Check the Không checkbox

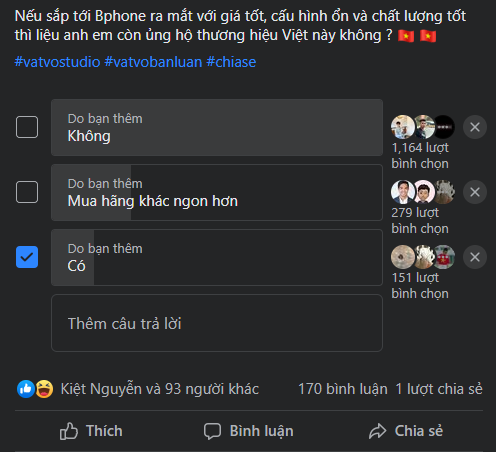[x=27, y=127]
